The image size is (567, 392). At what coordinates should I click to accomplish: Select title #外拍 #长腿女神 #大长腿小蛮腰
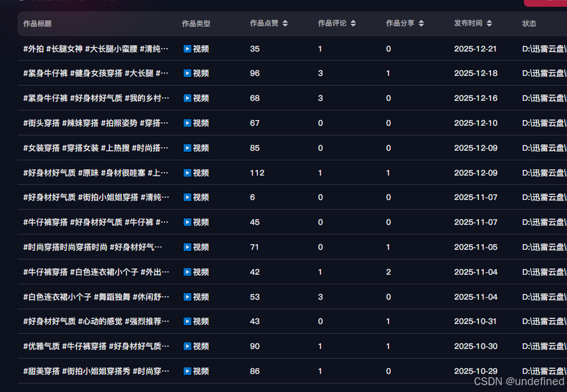click(x=96, y=49)
